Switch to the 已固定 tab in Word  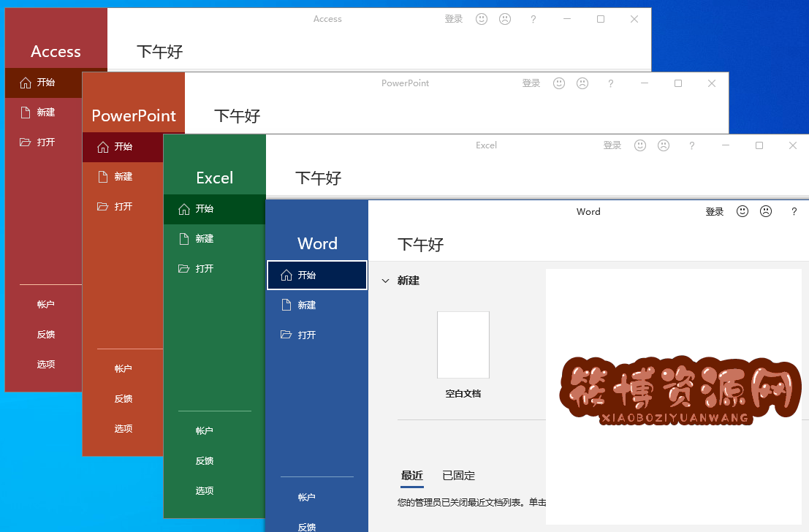coord(458,476)
